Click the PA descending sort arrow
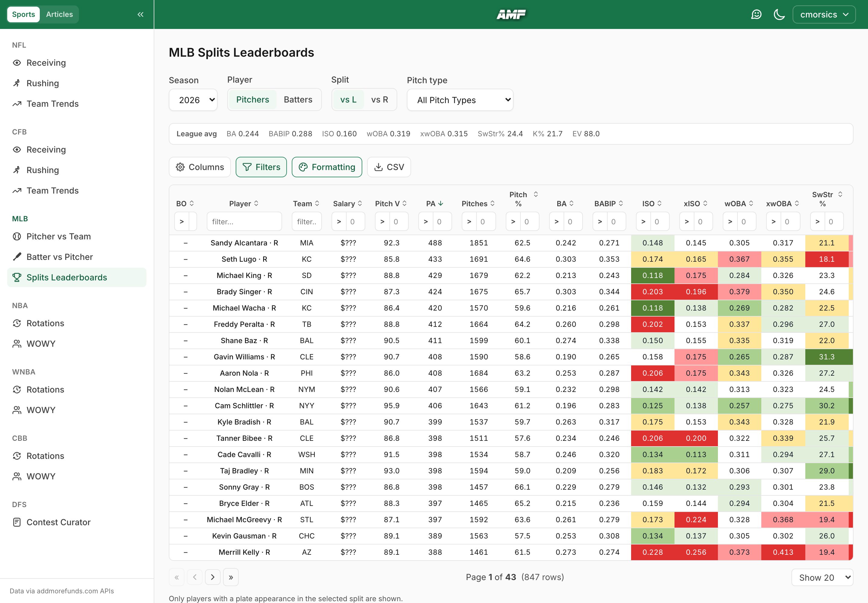This screenshot has width=868, height=603. [x=440, y=203]
